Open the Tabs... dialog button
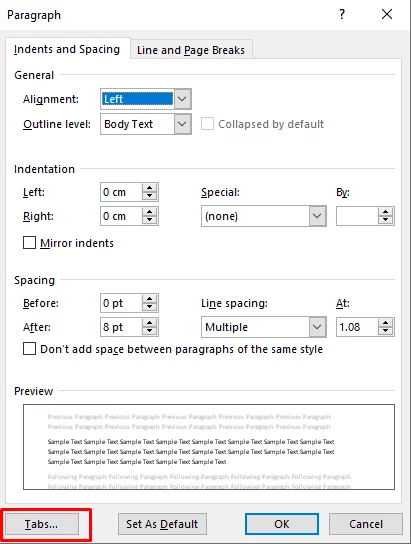411x544 pixels. pyautogui.click(x=42, y=524)
